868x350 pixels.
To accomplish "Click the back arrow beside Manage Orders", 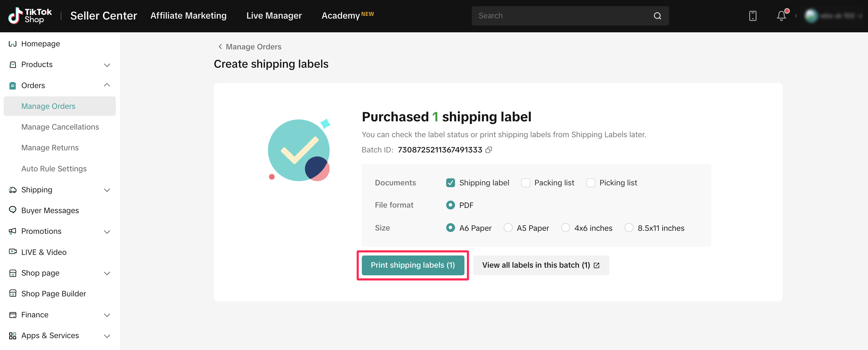I will click(x=220, y=47).
